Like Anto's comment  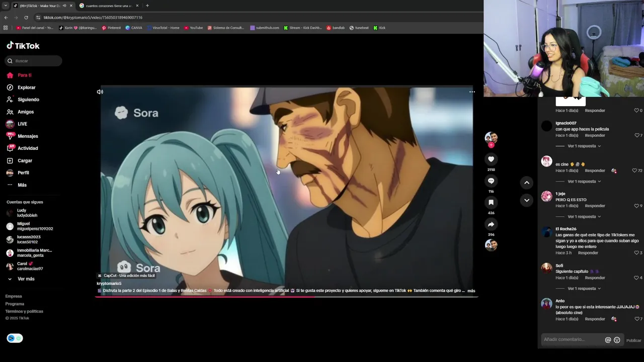[638, 319]
